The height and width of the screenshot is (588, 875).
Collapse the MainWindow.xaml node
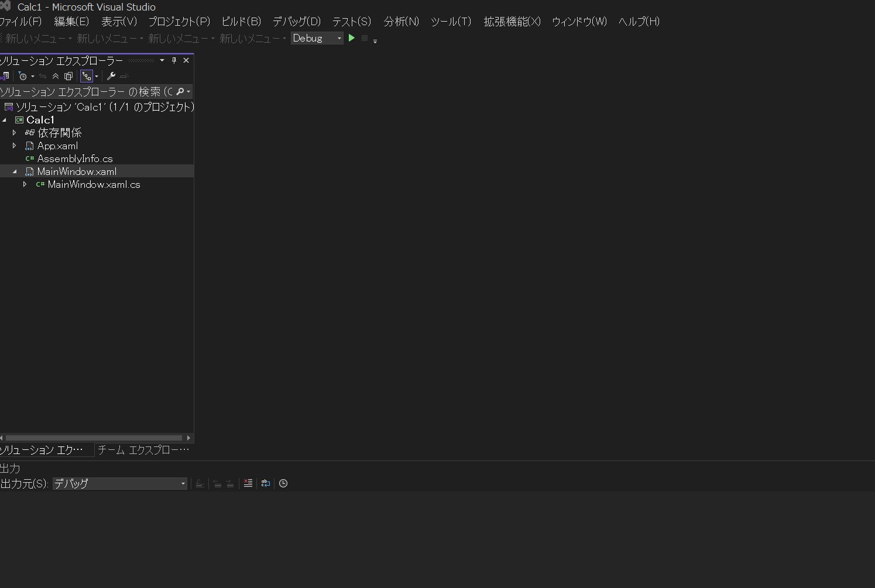point(15,171)
